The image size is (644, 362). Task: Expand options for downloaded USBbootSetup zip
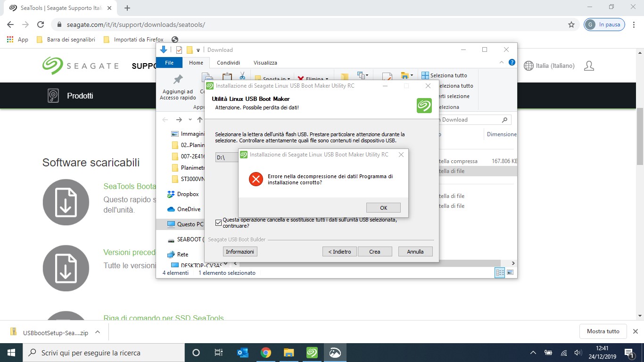point(98,332)
